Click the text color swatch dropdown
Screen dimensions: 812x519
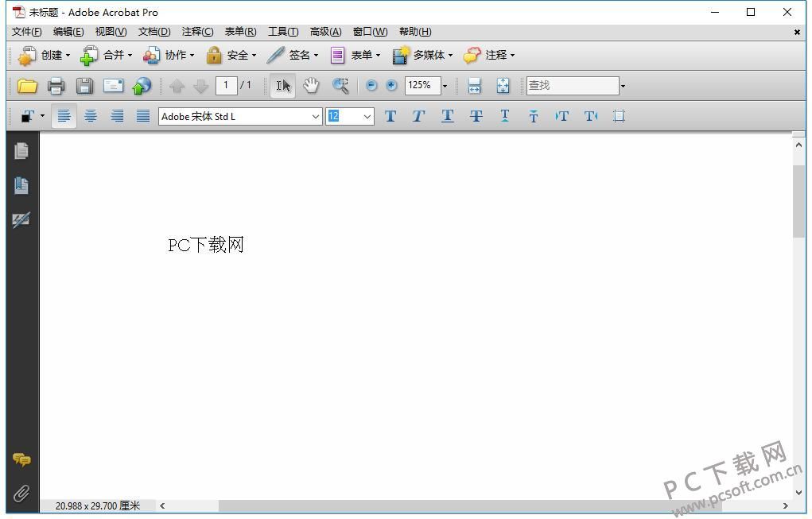tap(29, 116)
